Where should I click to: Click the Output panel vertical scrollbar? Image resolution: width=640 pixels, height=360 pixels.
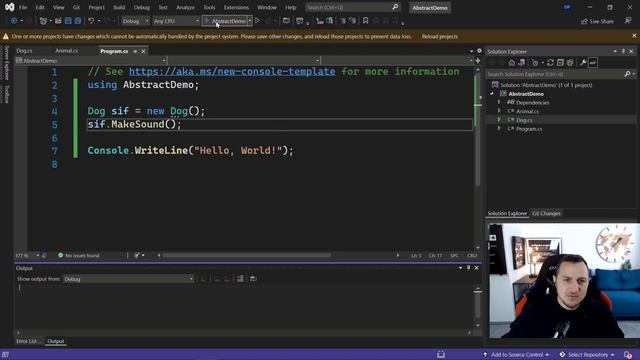tap(477, 306)
